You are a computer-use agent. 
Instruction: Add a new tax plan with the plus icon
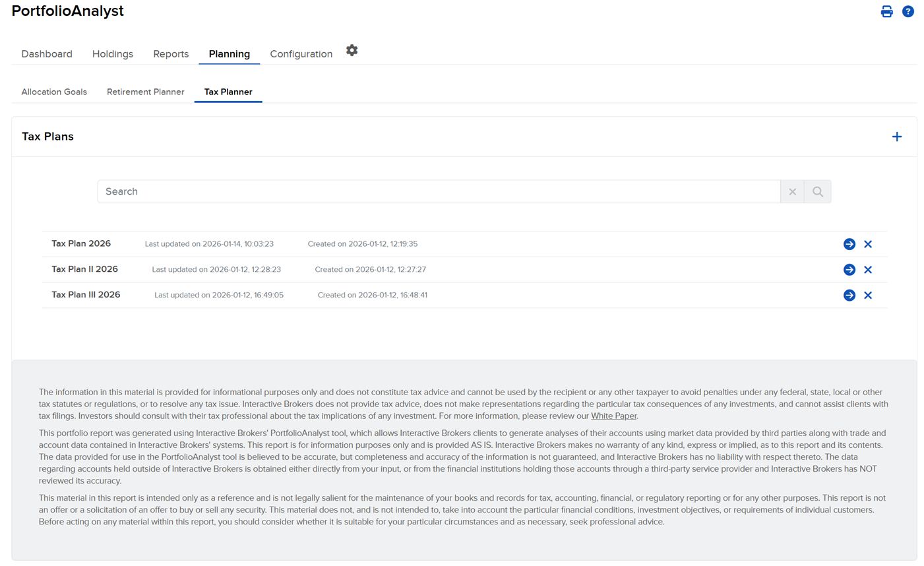897,137
